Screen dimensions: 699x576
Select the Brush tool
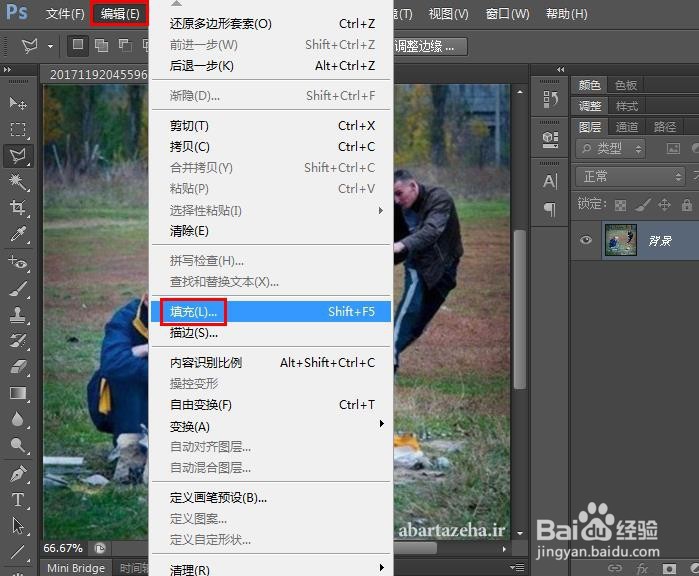pyautogui.click(x=18, y=288)
